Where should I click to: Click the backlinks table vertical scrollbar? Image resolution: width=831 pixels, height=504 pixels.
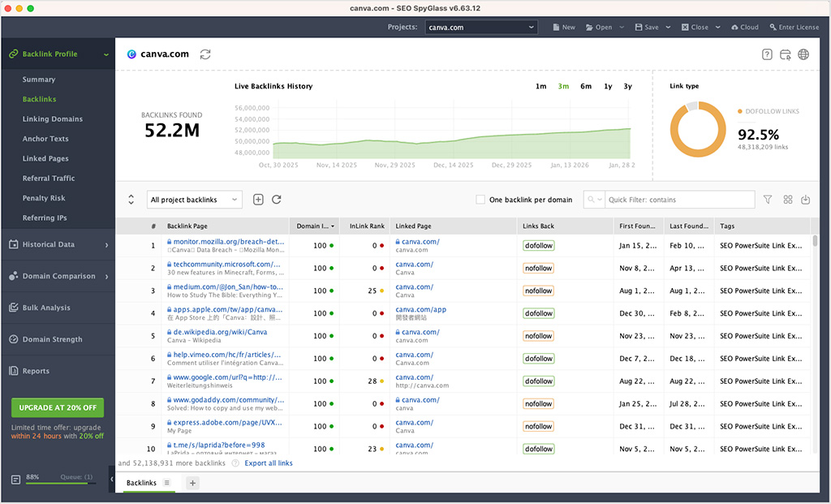click(x=815, y=242)
